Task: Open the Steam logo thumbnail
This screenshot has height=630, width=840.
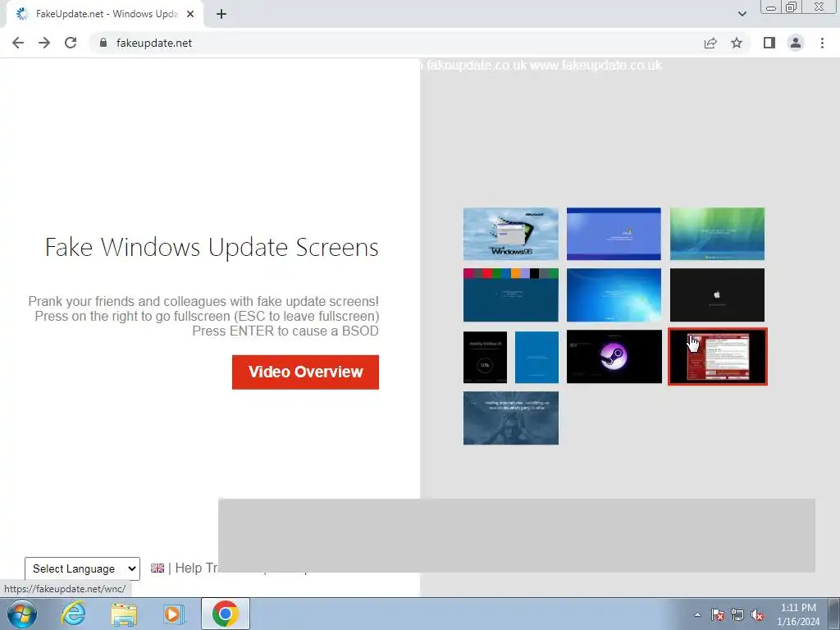Action: pos(614,357)
